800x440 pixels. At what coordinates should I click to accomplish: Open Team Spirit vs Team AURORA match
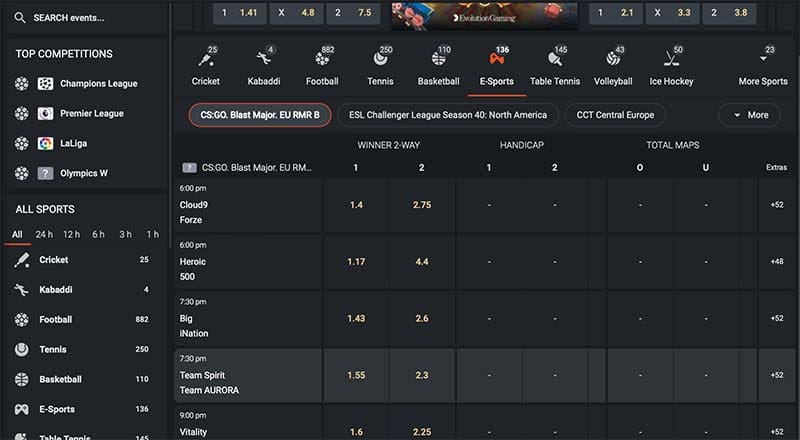pyautogui.click(x=248, y=375)
